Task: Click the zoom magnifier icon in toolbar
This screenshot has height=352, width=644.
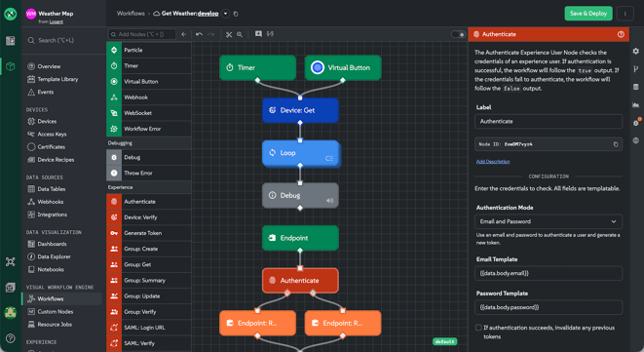Action: 240,34
